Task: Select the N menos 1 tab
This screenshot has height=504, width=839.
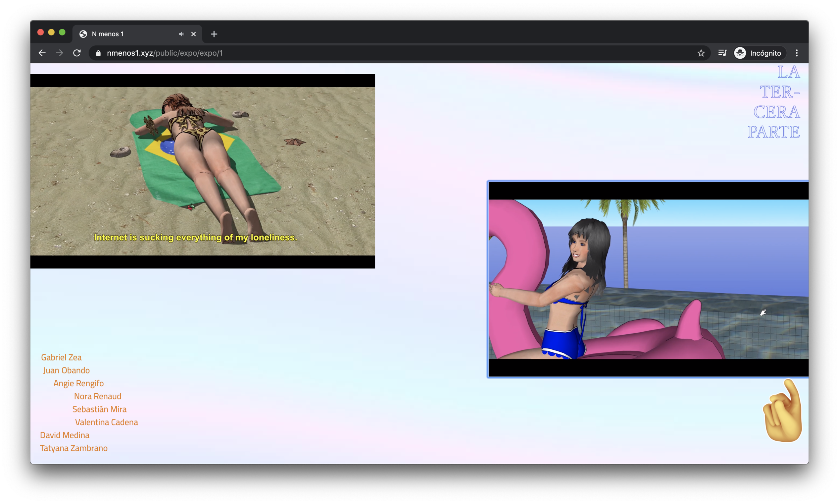Action: pyautogui.click(x=137, y=34)
